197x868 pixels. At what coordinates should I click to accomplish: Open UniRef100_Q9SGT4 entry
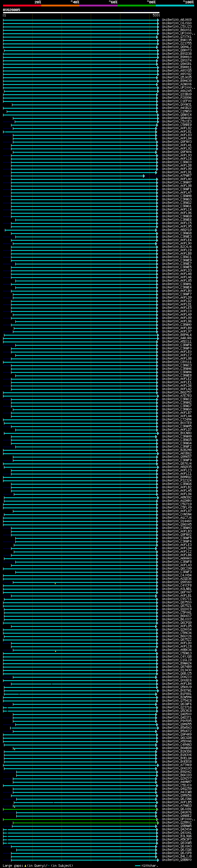click(177, 61)
